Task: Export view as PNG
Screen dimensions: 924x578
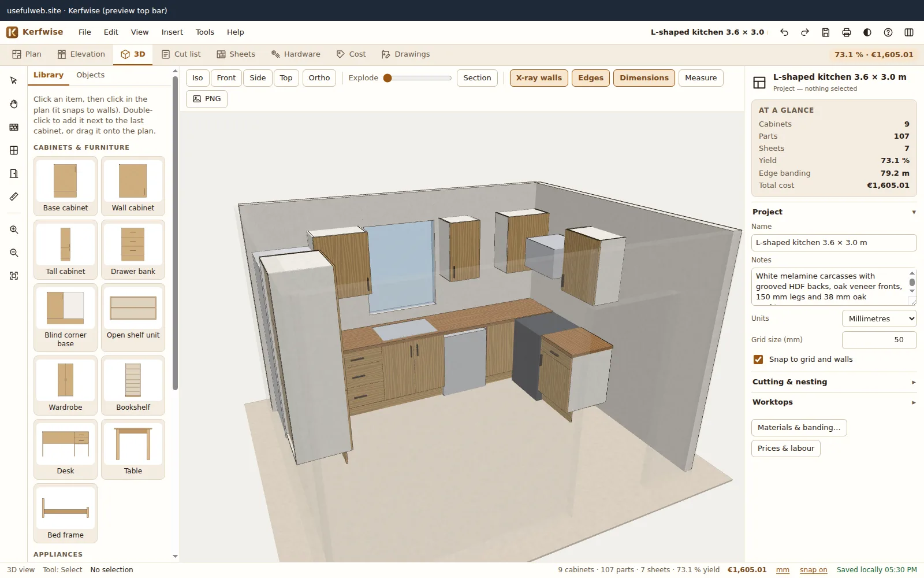Action: pos(207,99)
